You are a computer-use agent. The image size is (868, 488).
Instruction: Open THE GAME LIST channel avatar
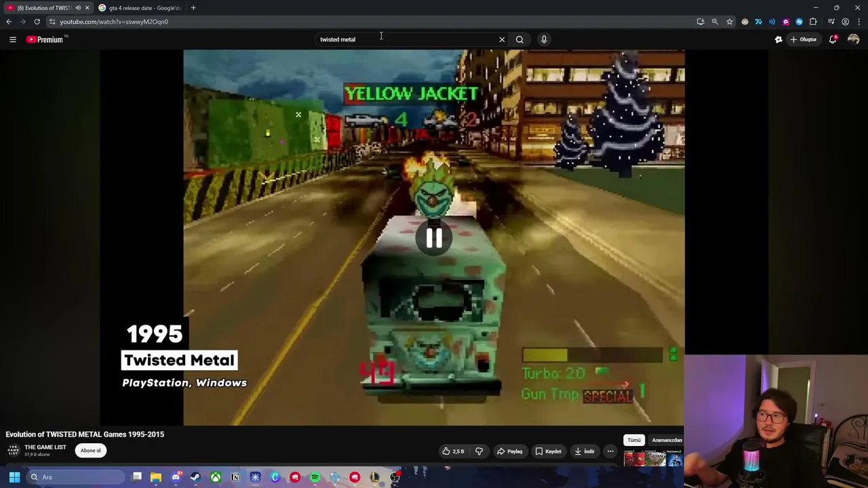coord(13,451)
